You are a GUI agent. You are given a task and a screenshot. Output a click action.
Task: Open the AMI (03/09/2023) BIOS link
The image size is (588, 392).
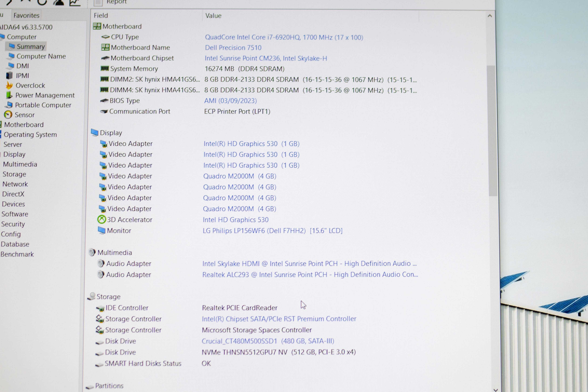tap(230, 101)
